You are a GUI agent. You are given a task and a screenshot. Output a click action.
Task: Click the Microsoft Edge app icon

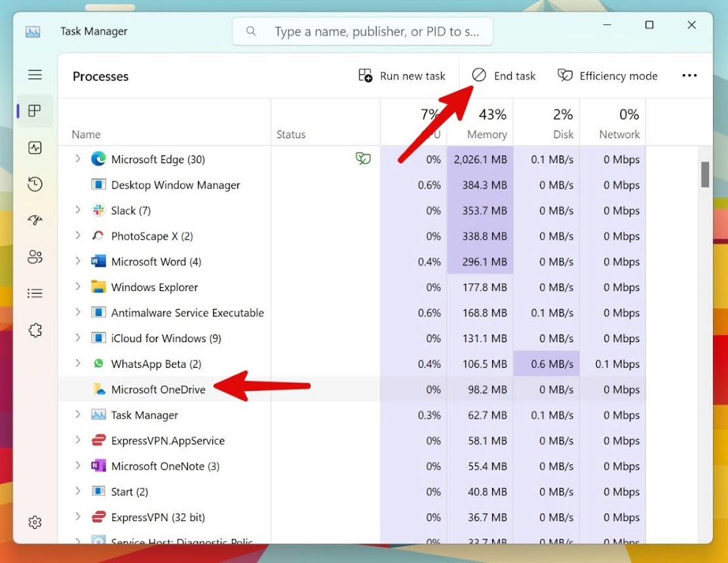pyautogui.click(x=98, y=159)
